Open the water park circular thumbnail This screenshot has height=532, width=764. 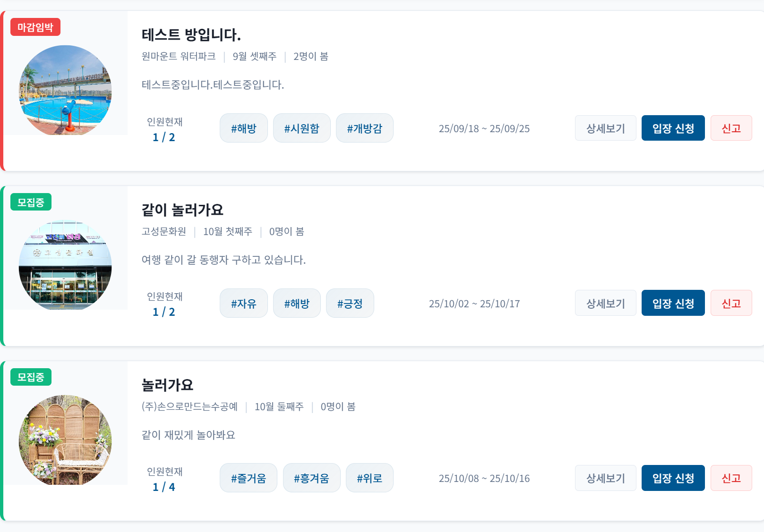pyautogui.click(x=65, y=90)
